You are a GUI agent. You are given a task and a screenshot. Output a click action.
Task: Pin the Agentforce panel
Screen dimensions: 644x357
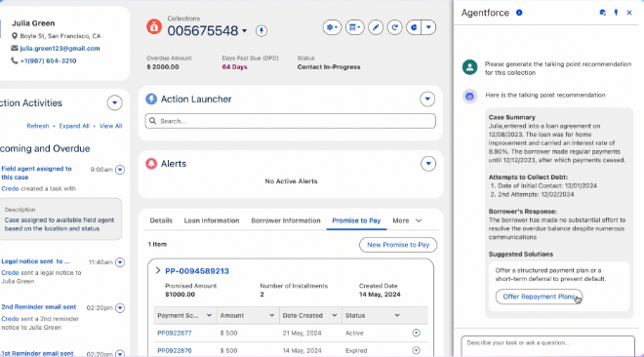(616, 13)
